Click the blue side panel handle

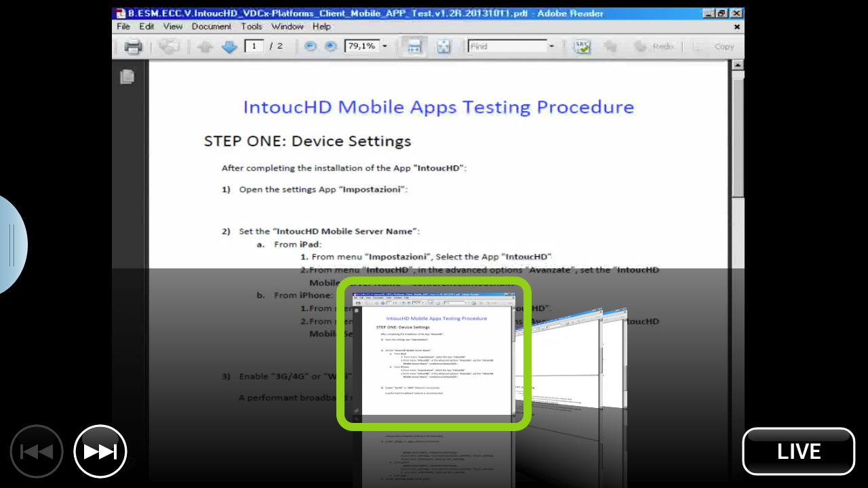click(x=12, y=245)
